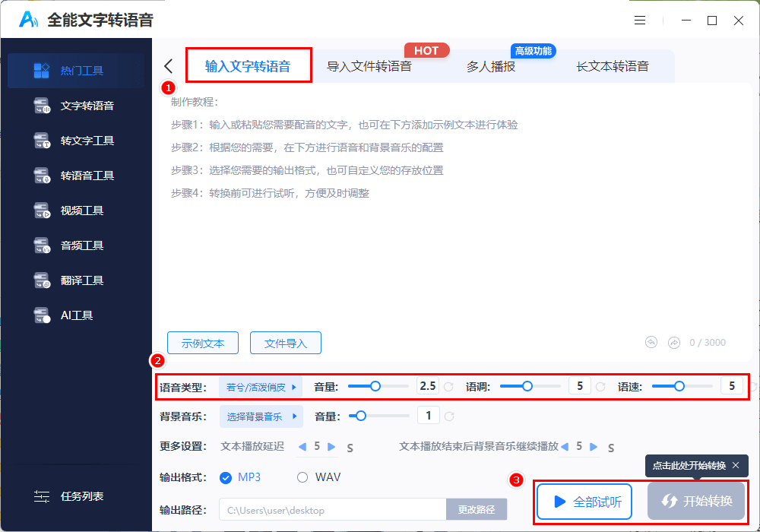Click the redo icon near character count

click(x=673, y=343)
